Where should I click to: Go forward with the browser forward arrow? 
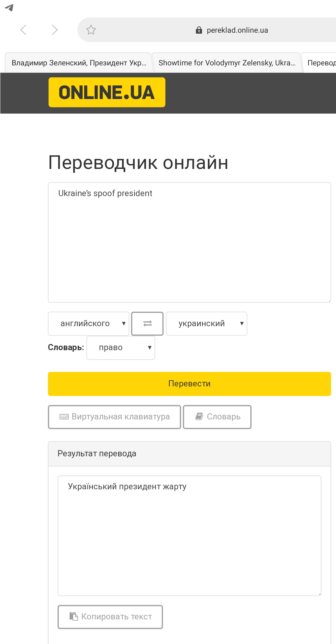(x=54, y=30)
